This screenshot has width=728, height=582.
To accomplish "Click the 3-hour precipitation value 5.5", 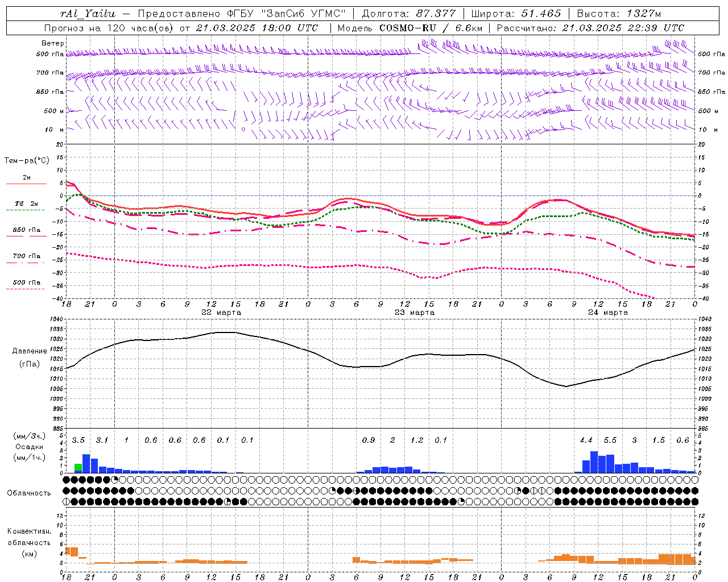I will (610, 440).
